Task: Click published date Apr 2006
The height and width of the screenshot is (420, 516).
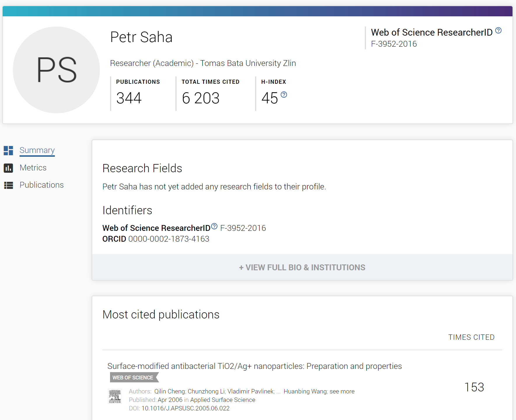Action: (170, 400)
